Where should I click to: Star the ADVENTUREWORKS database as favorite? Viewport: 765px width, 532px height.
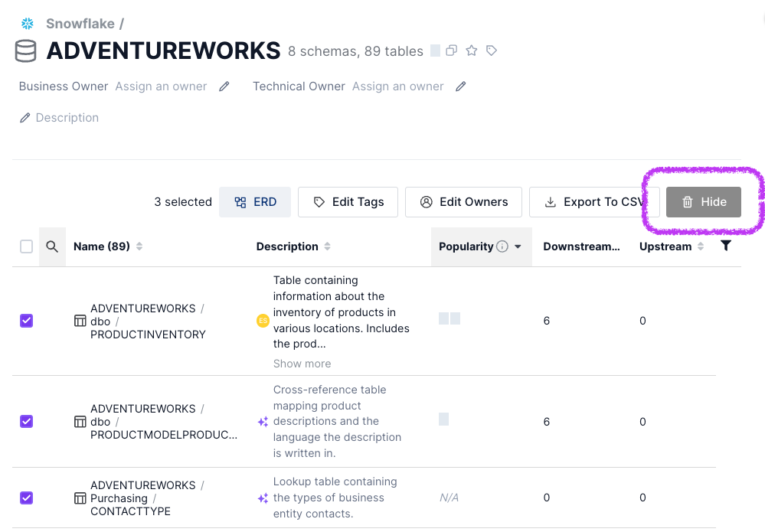tap(472, 51)
